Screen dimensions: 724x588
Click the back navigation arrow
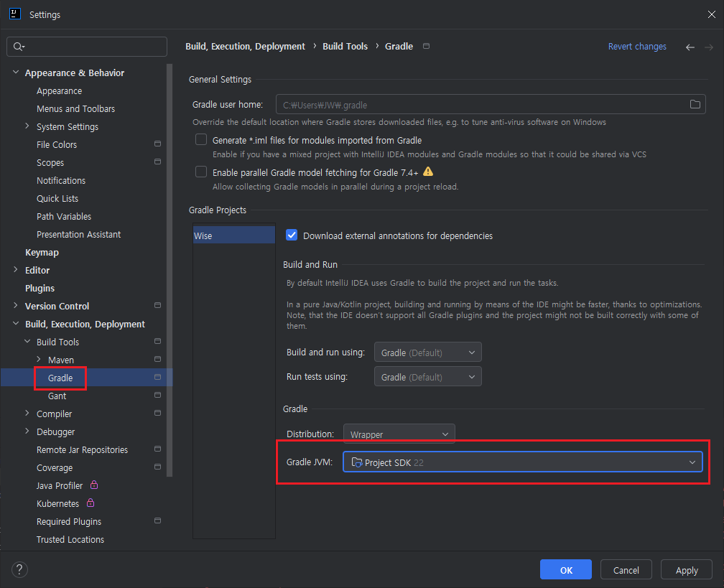[690, 47]
